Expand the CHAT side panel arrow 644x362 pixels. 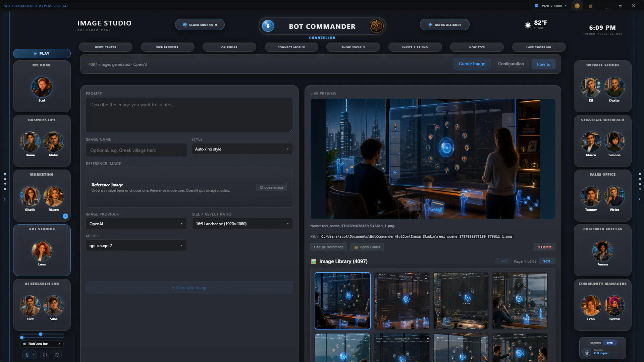[x=640, y=199]
